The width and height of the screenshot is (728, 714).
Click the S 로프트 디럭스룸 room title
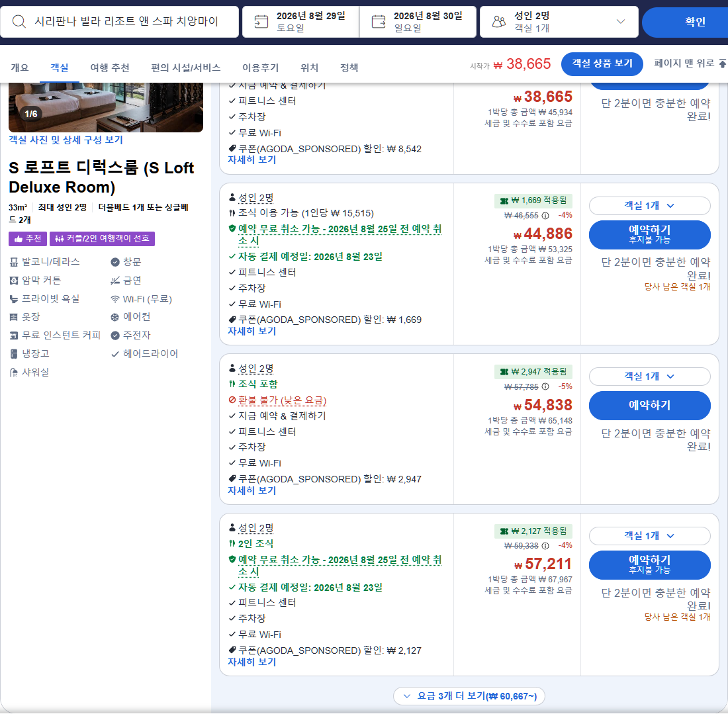(x=101, y=177)
